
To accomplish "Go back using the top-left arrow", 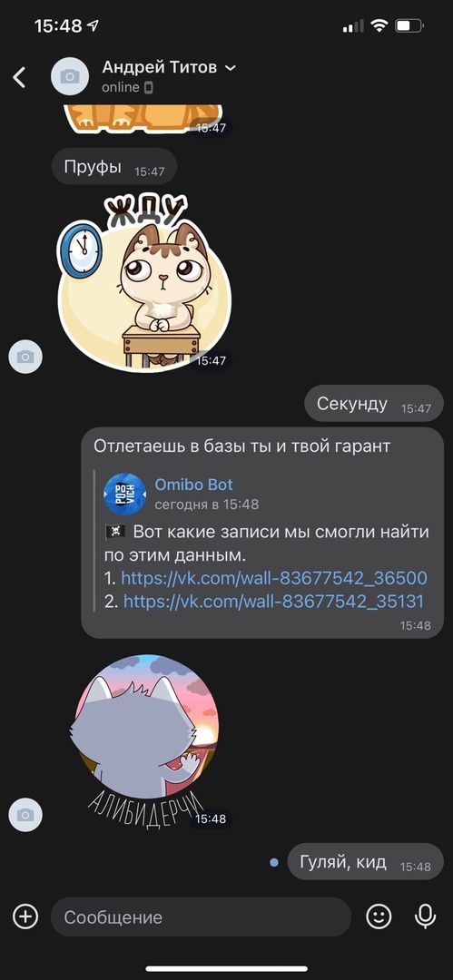I will (x=19, y=77).
